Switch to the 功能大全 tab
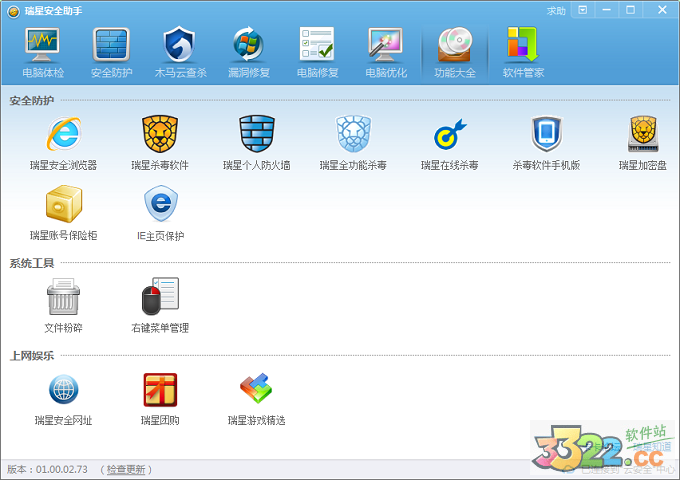Screen dimensions: 680x480 coord(454,52)
